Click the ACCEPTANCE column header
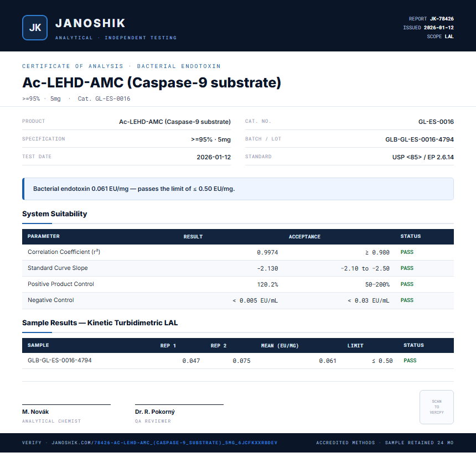Screen dimensions: 476x468 [x=304, y=237]
